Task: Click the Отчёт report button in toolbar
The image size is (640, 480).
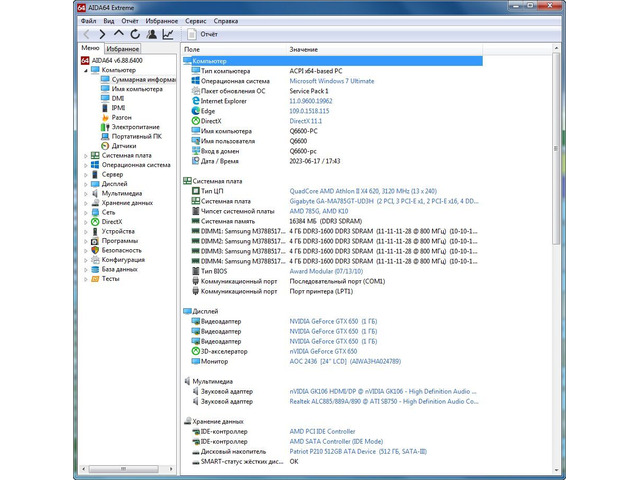Action: [x=202, y=34]
